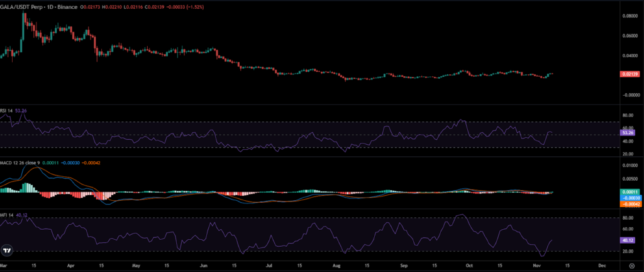Click the open value O0.02173
This screenshot has width=644, height=272.
90,8
